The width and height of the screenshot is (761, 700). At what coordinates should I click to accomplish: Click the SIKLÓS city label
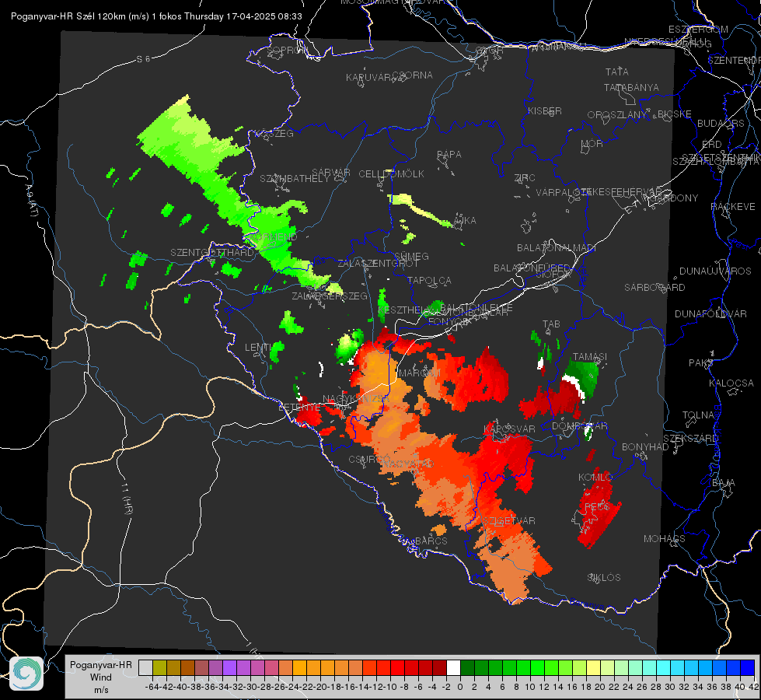(604, 578)
